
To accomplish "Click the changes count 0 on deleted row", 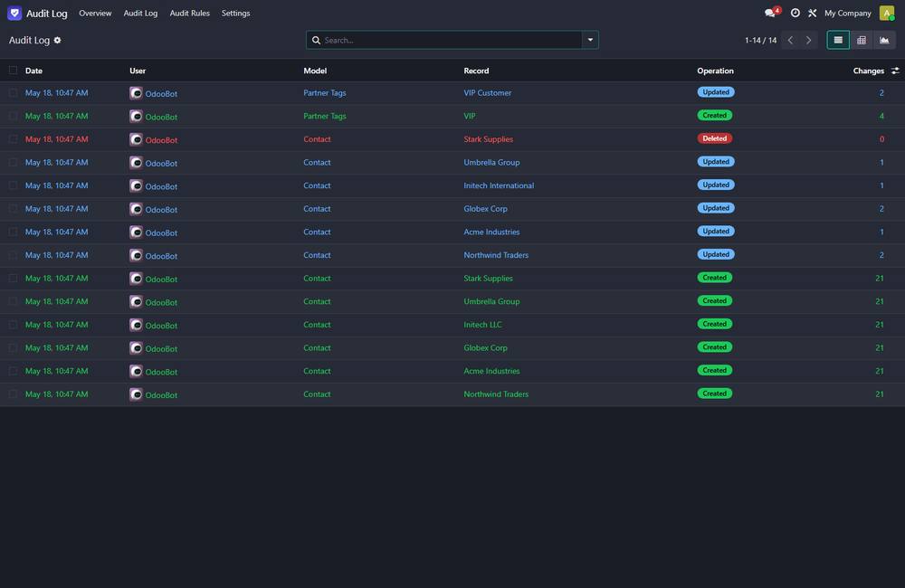I will pos(881,139).
